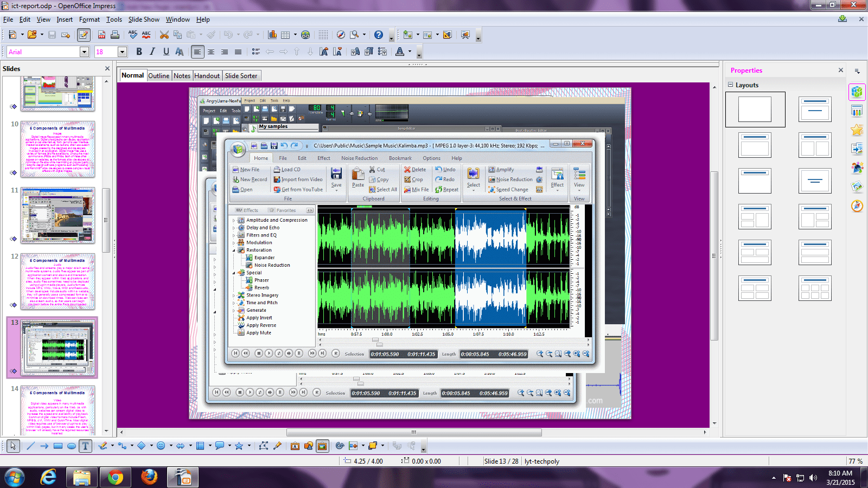The image size is (868, 488).
Task: Open the Character formatting dialog
Action: pos(355,52)
